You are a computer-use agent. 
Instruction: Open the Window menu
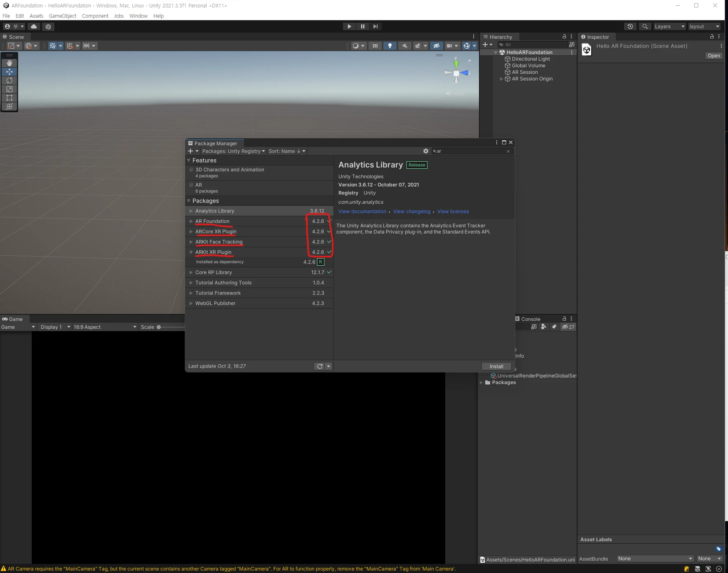139,16
